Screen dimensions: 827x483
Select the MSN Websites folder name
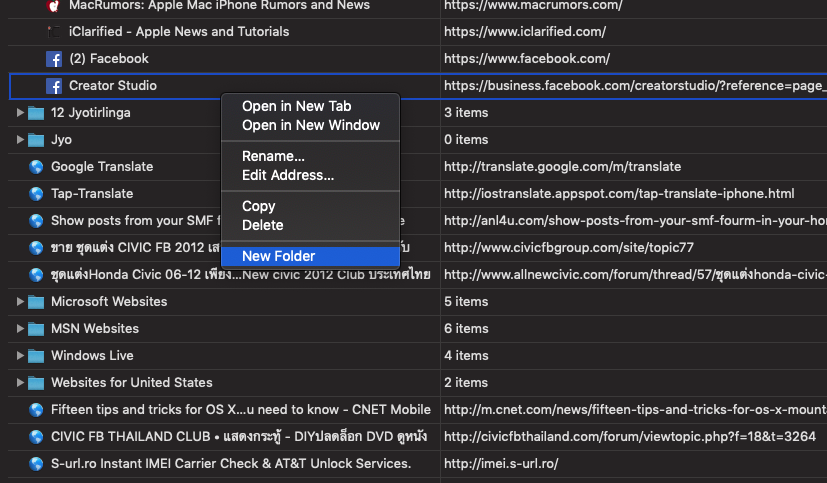click(x=95, y=328)
